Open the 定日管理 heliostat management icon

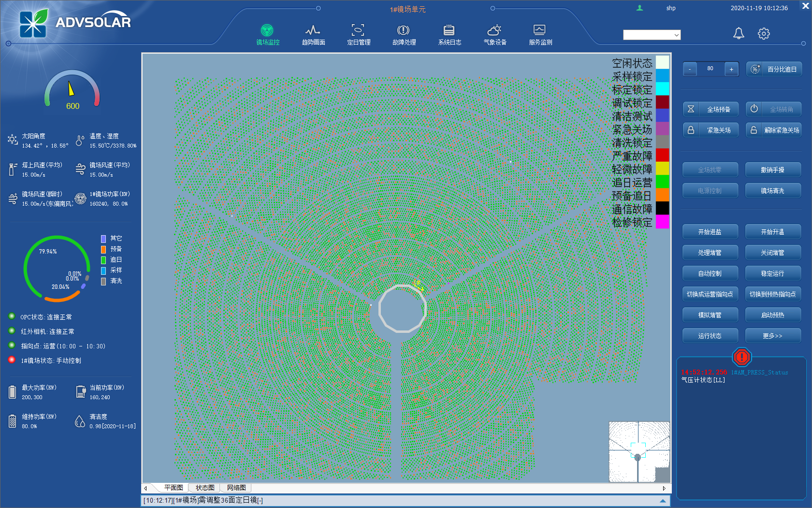[358, 30]
